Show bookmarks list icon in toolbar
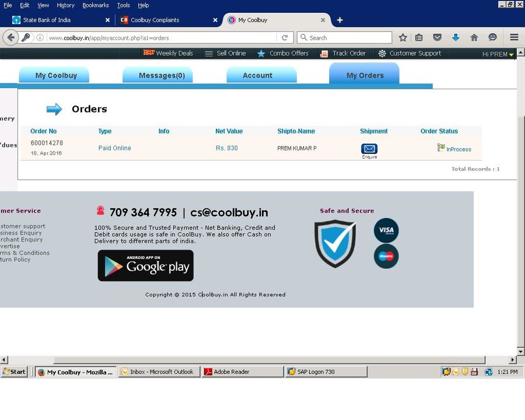Screen dimensions: 525x420 [419, 37]
